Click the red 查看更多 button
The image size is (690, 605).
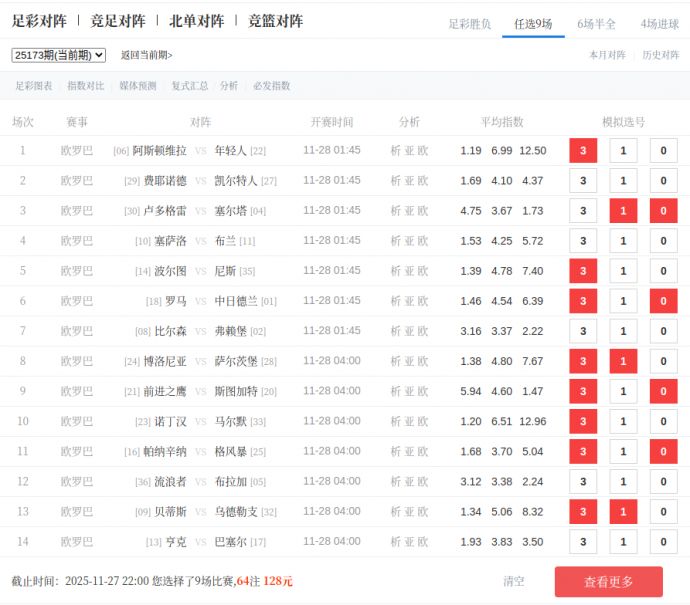[608, 582]
